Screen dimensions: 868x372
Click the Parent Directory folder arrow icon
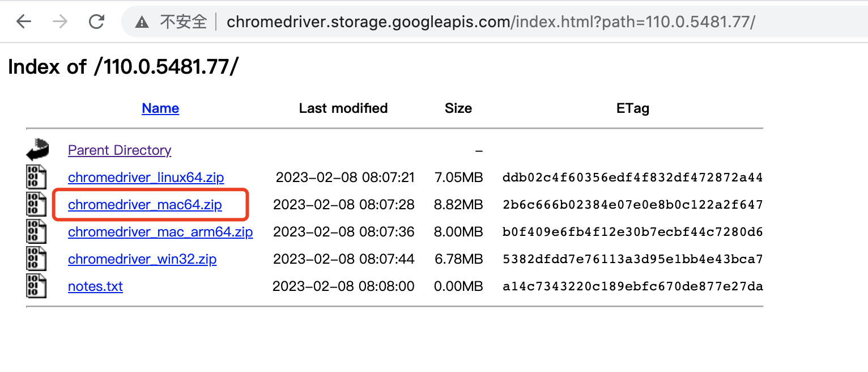pyautogui.click(x=37, y=150)
